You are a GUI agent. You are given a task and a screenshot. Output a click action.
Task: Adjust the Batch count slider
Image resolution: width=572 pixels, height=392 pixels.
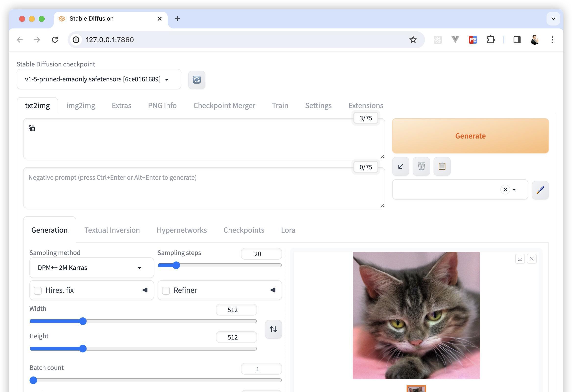click(156, 380)
